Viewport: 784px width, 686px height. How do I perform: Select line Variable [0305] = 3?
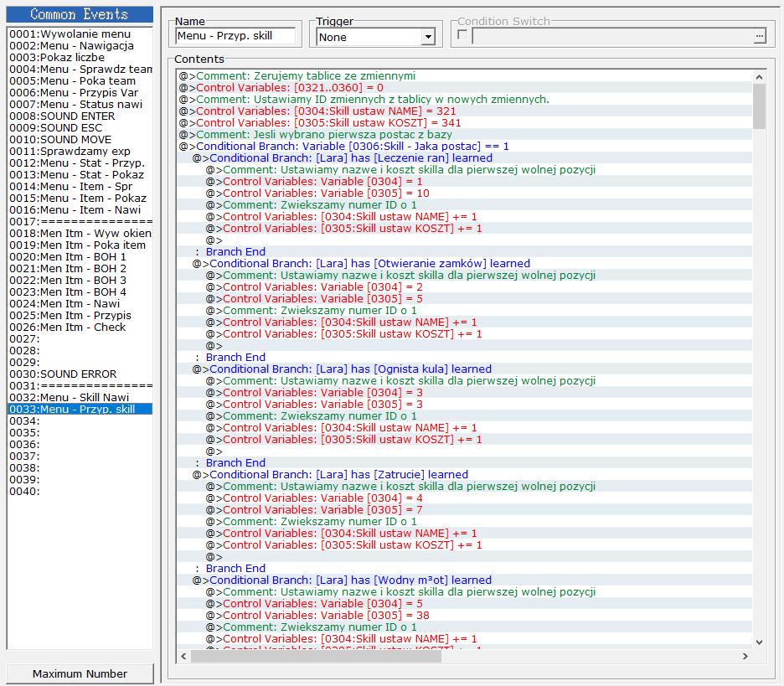click(465, 405)
